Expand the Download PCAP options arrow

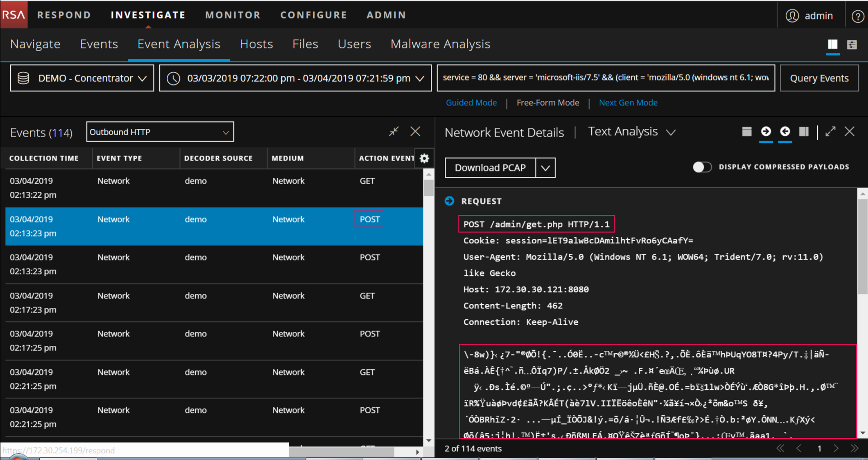pos(546,168)
